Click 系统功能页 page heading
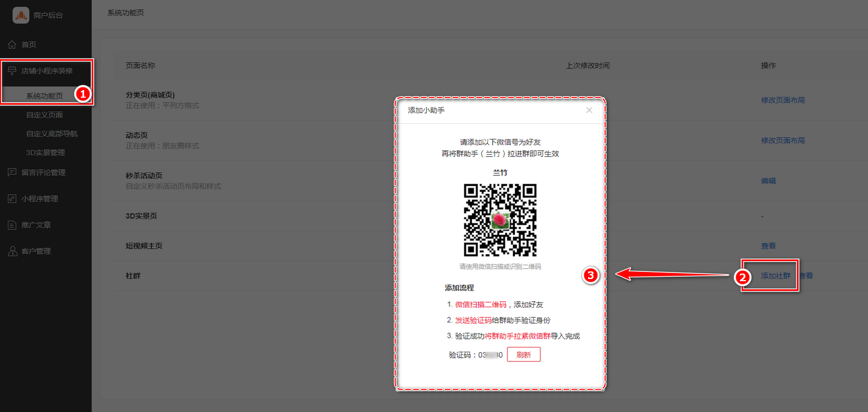The height and width of the screenshot is (412, 868). tap(126, 12)
